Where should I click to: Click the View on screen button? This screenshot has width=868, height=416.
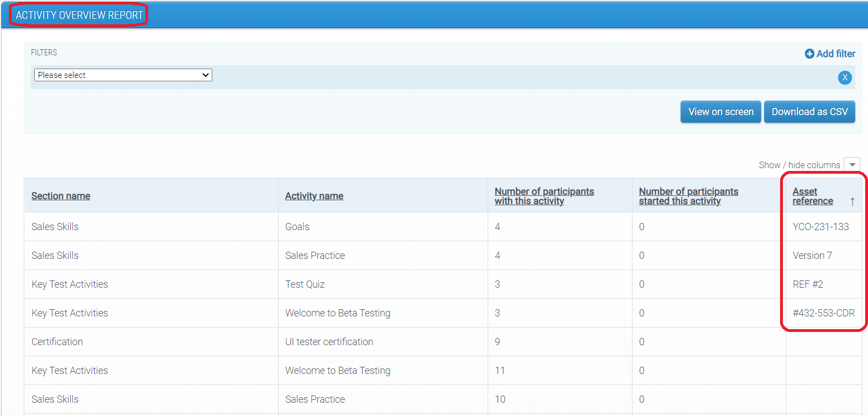[x=720, y=112]
